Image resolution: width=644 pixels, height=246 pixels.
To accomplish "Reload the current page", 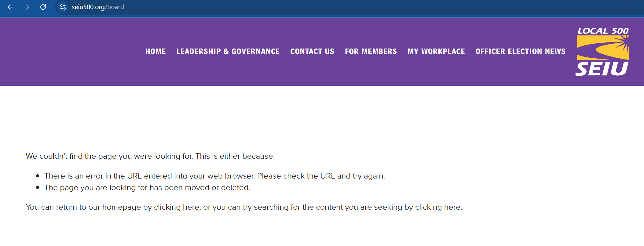I will (x=43, y=7).
